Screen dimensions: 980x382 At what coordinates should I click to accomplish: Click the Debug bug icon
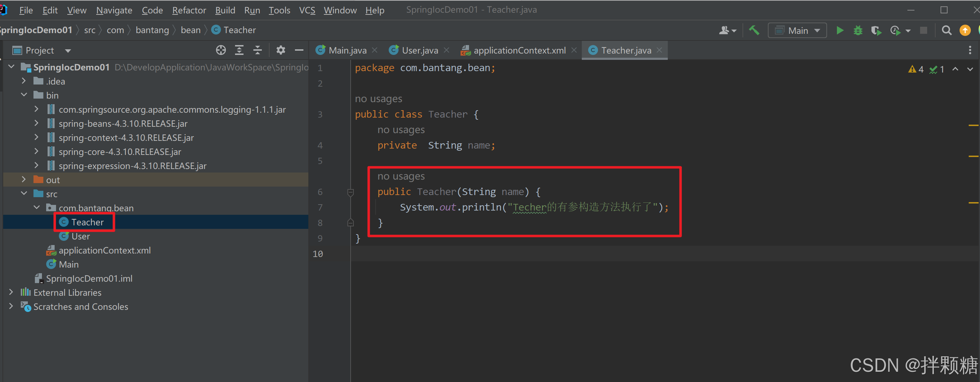coord(857,30)
